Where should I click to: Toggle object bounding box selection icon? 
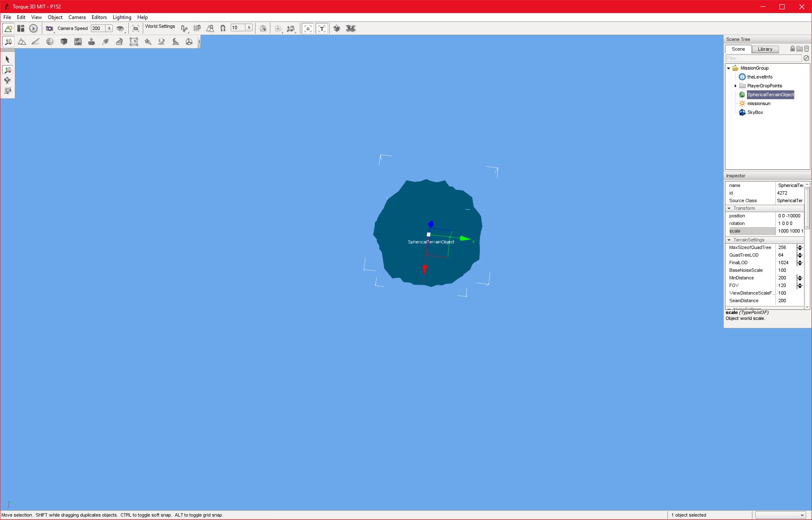[x=263, y=28]
